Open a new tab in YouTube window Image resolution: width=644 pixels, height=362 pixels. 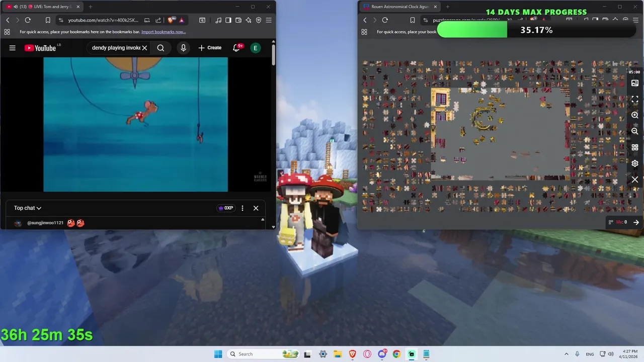[91, 7]
